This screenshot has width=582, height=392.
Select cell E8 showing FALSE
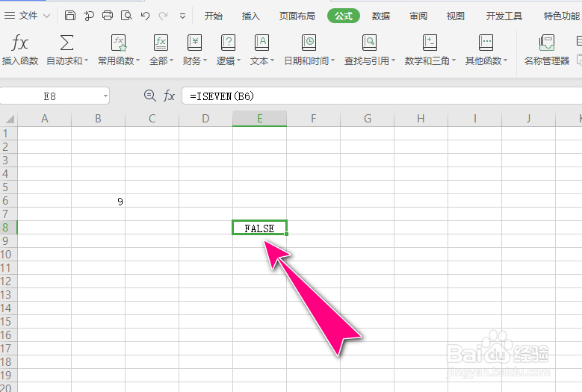click(x=259, y=227)
